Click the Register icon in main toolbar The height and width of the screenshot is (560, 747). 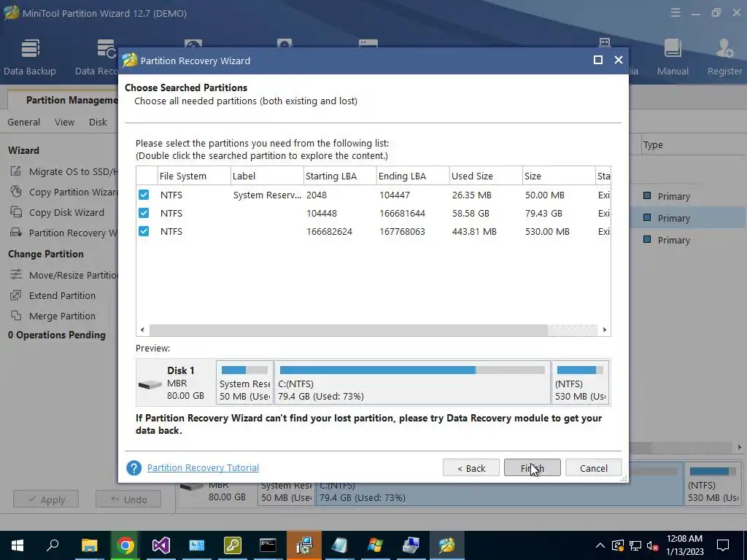[x=724, y=57]
